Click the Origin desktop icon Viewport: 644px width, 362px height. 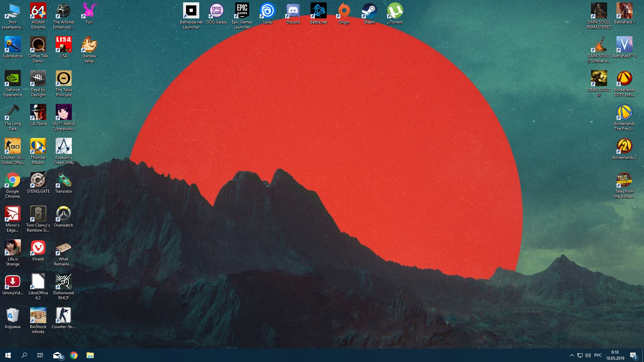click(x=344, y=14)
